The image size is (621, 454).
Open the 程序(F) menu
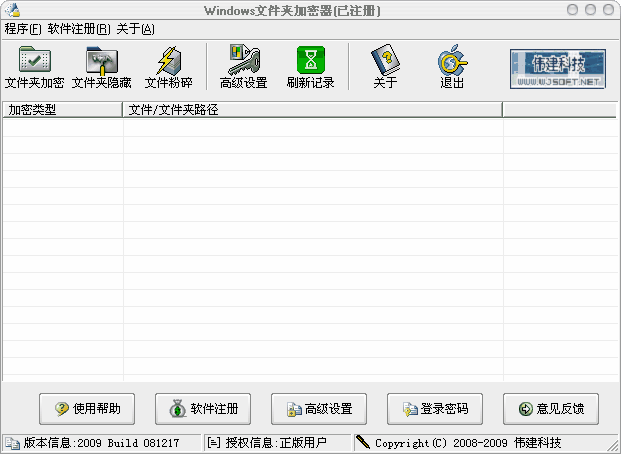click(23, 28)
